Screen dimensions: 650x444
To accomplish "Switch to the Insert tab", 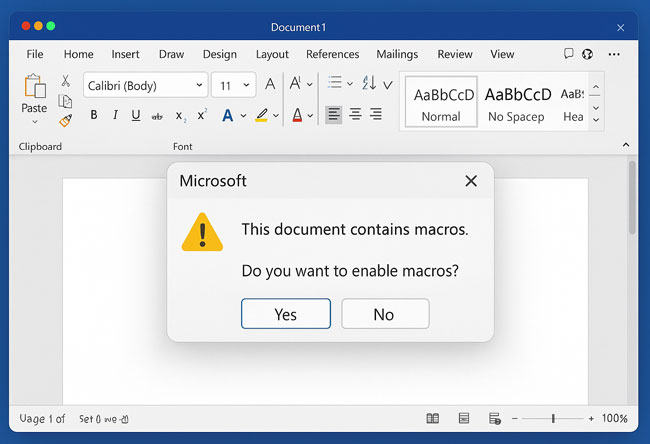I will tap(125, 54).
